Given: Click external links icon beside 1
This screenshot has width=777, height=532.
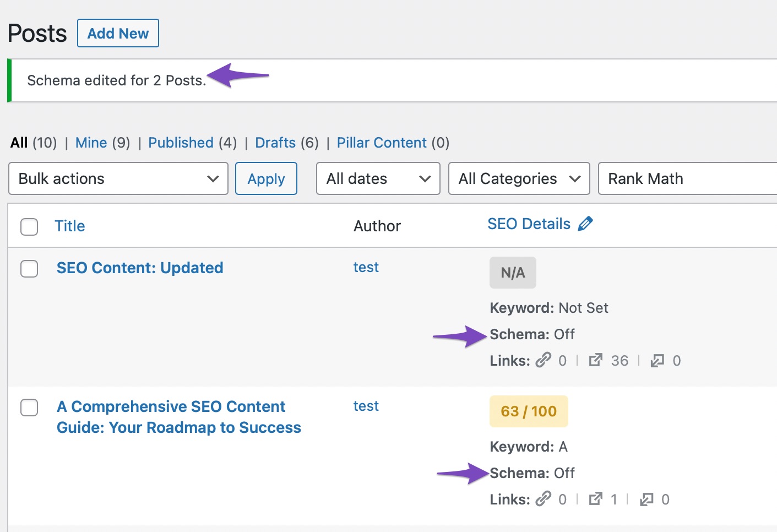Looking at the screenshot, I should tap(595, 499).
